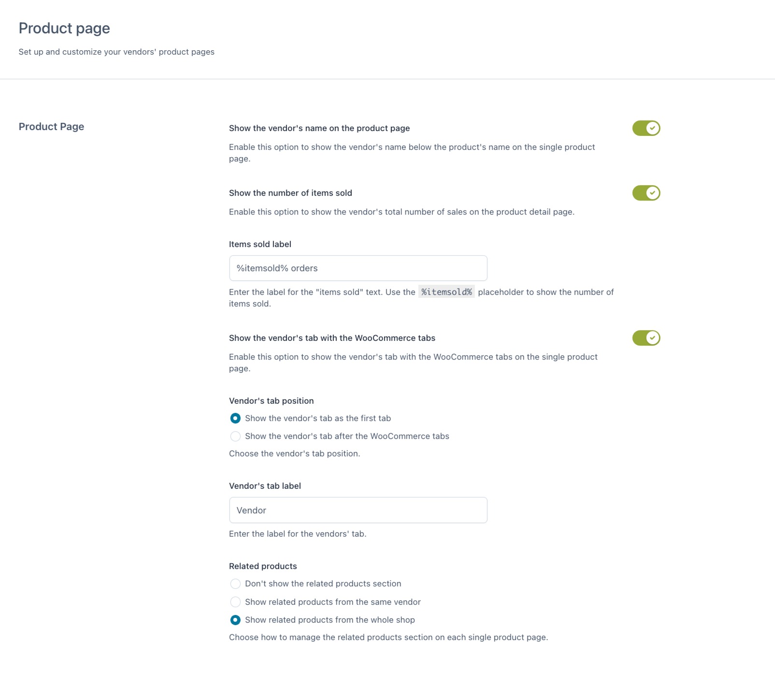Select related products from the whole shop

235,620
